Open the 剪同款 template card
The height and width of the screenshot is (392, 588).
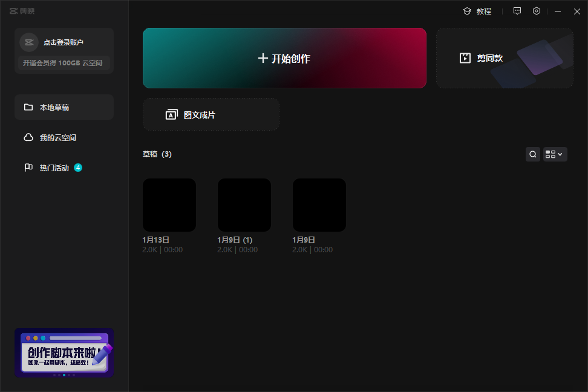[x=504, y=58]
